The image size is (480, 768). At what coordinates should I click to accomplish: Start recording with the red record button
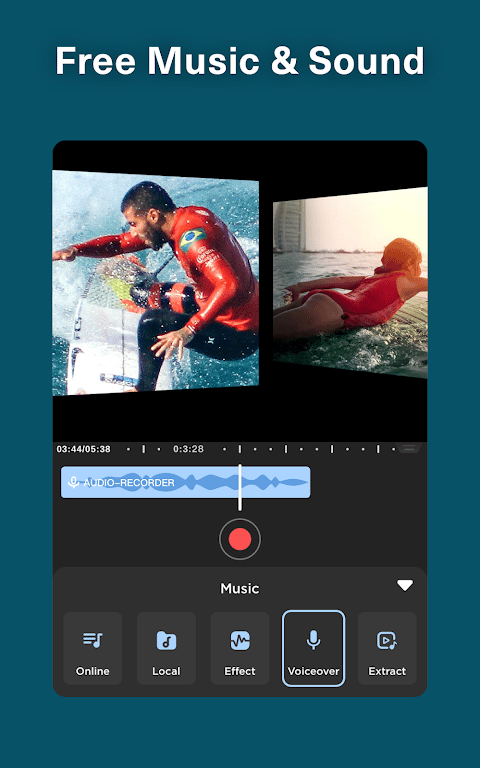(240, 539)
